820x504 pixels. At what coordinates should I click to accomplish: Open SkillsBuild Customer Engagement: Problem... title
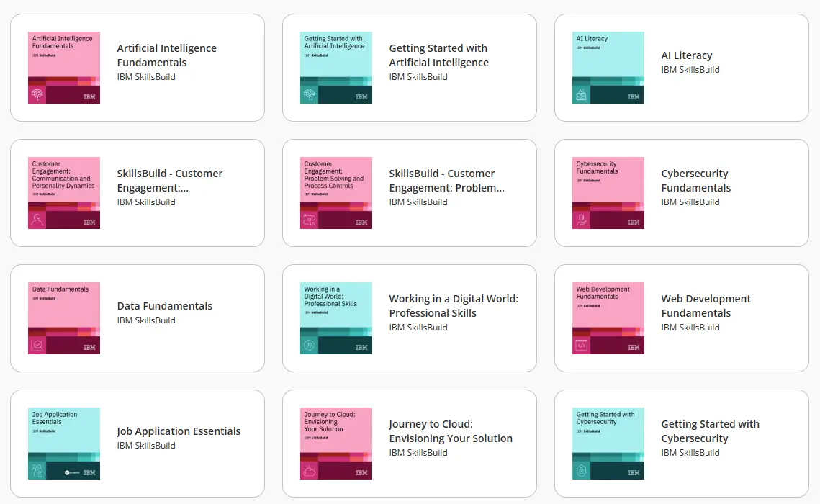[x=446, y=181]
